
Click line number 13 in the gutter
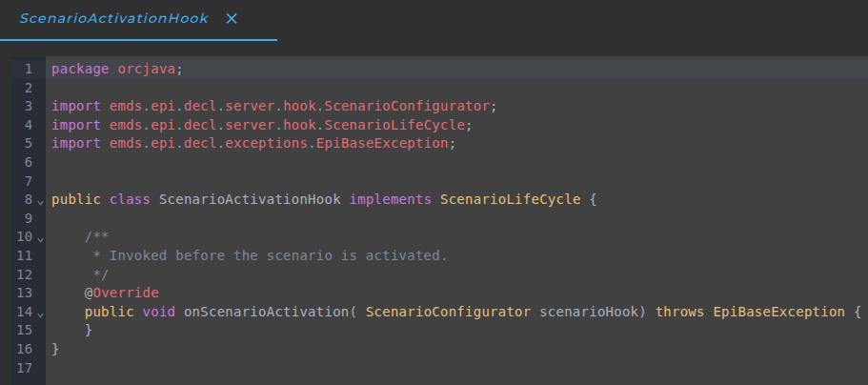25,293
